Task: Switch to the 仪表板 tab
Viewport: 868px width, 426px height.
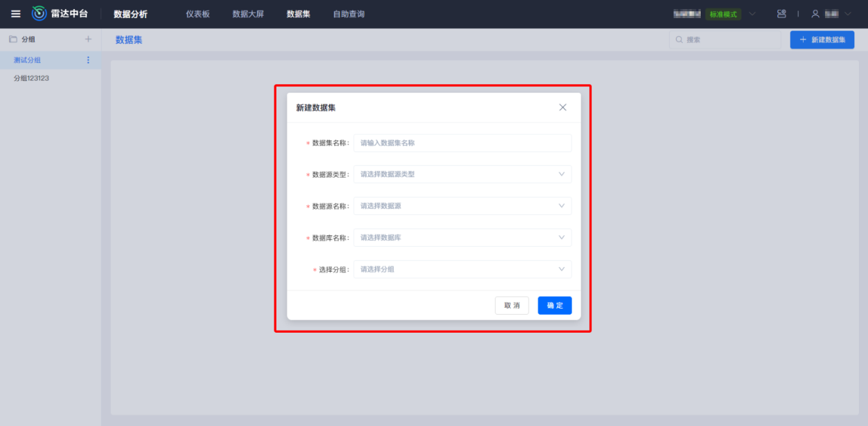Action: pos(198,14)
